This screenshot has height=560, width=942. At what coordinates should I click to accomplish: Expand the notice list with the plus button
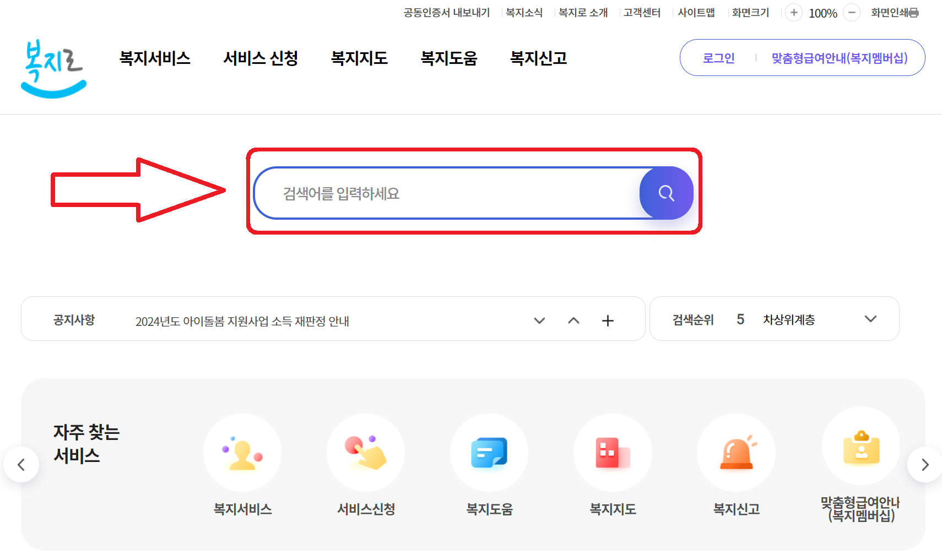tap(608, 320)
